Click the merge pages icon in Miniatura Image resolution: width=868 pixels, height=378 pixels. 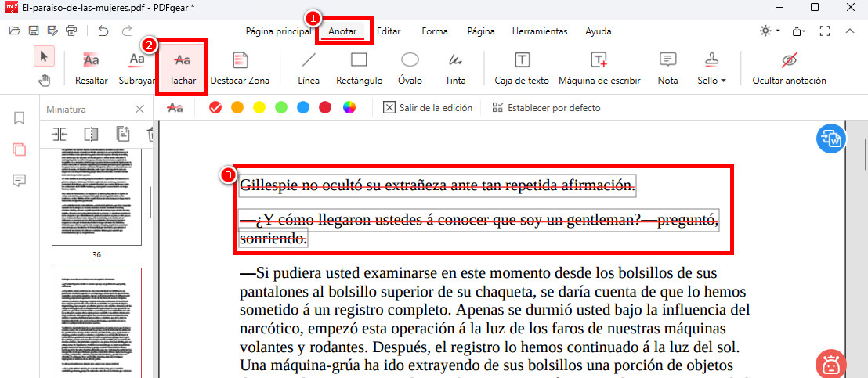pos(59,135)
